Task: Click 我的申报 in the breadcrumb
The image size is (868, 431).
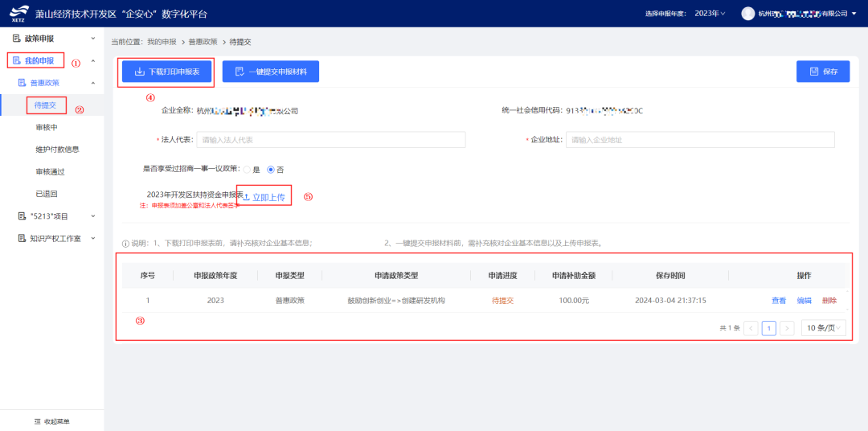Action: pyautogui.click(x=162, y=42)
